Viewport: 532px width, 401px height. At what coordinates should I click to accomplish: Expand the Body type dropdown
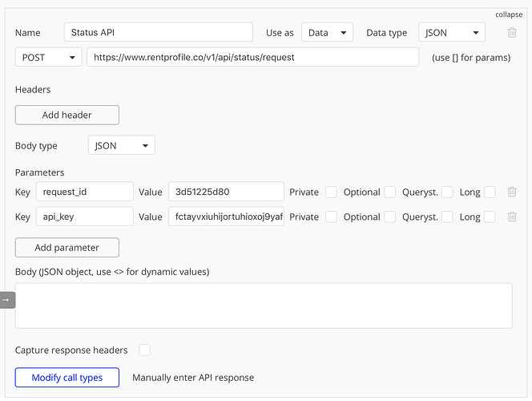(x=121, y=145)
